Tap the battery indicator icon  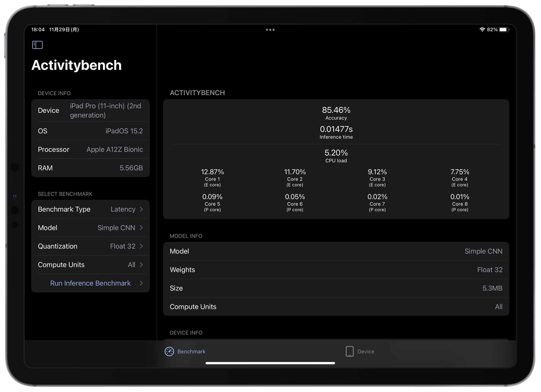(504, 30)
